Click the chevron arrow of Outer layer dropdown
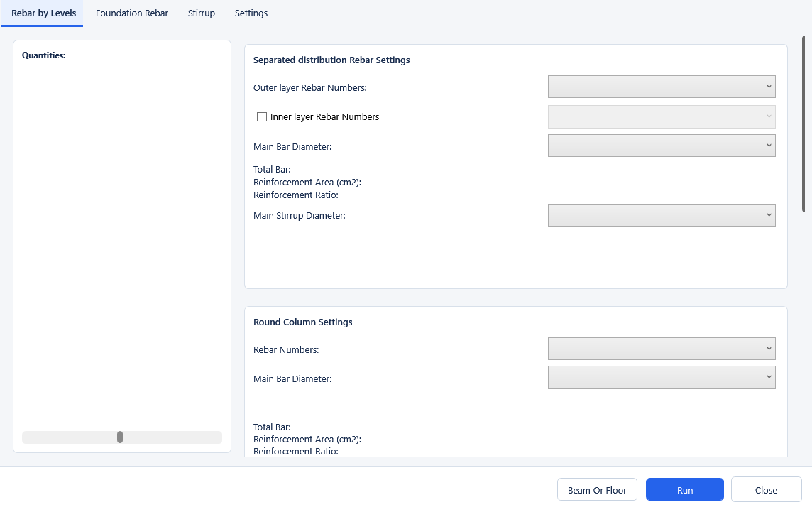Image resolution: width=812 pixels, height=512 pixels. [769, 87]
